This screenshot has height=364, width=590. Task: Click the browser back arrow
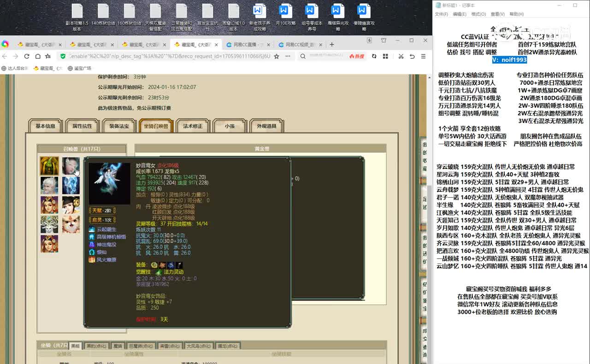click(x=5, y=56)
